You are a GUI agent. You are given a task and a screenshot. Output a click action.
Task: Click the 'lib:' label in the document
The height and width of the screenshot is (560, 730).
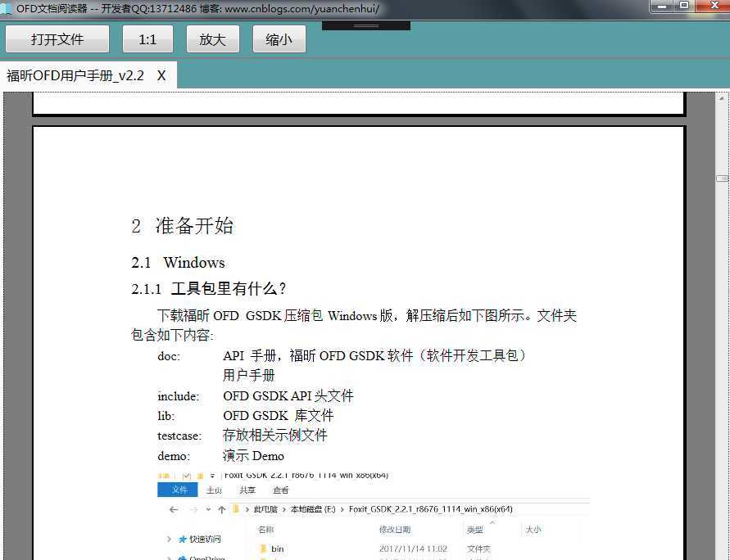click(165, 416)
